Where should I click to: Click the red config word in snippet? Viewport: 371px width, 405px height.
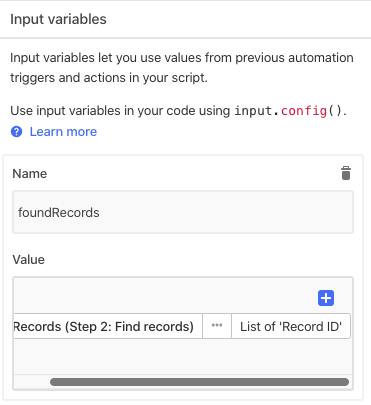click(304, 111)
